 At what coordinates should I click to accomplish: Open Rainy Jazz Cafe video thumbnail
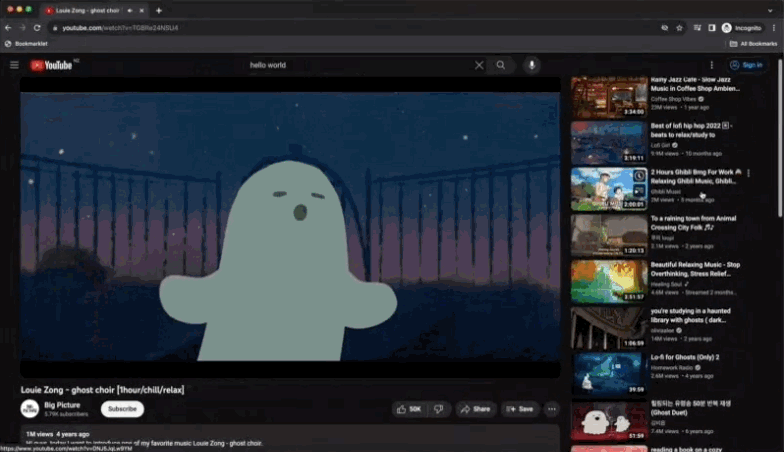(609, 96)
